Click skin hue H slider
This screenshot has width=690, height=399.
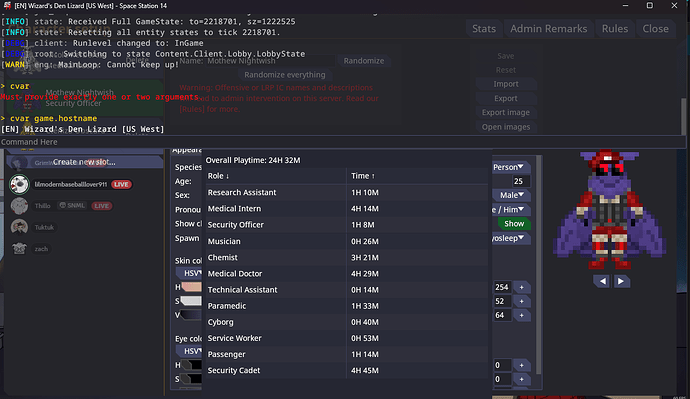pos(191,287)
